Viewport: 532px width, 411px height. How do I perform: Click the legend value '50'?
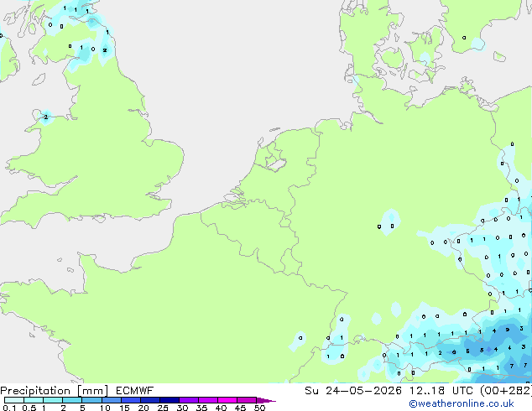pyautogui.click(x=259, y=408)
